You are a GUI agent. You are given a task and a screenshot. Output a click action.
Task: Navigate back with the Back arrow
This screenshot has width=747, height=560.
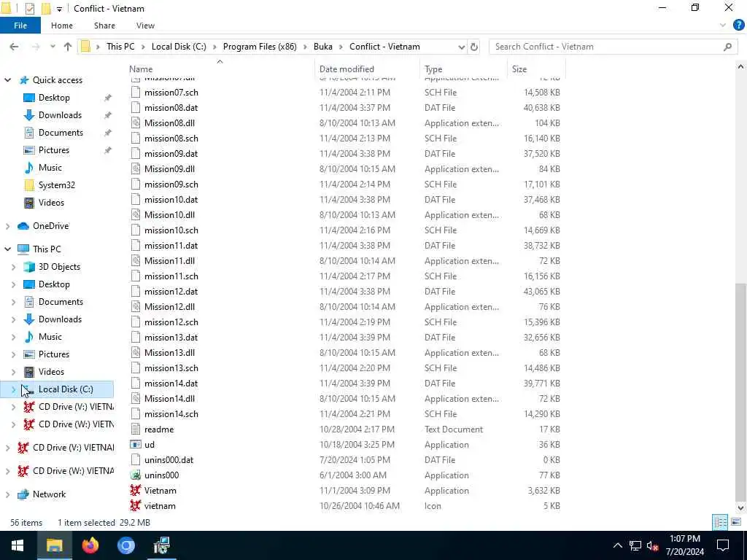(15, 47)
